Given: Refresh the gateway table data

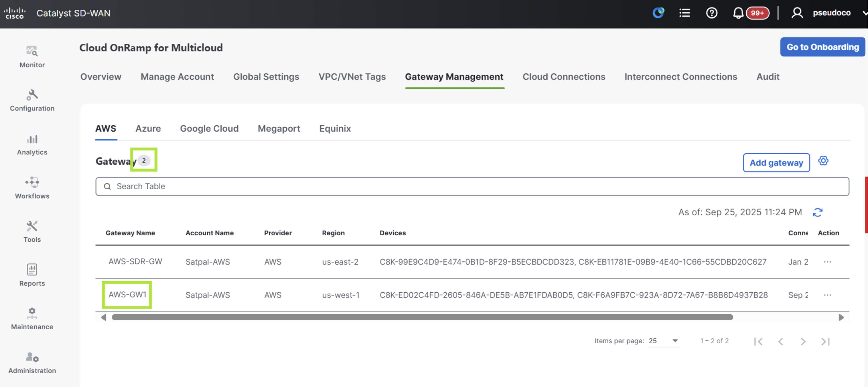Looking at the screenshot, I should click(x=818, y=212).
